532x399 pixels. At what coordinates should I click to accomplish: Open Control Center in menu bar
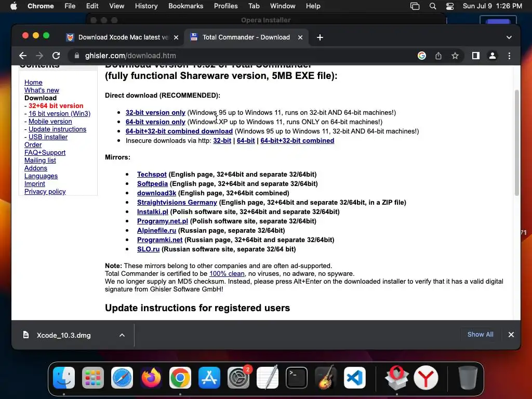(450, 6)
